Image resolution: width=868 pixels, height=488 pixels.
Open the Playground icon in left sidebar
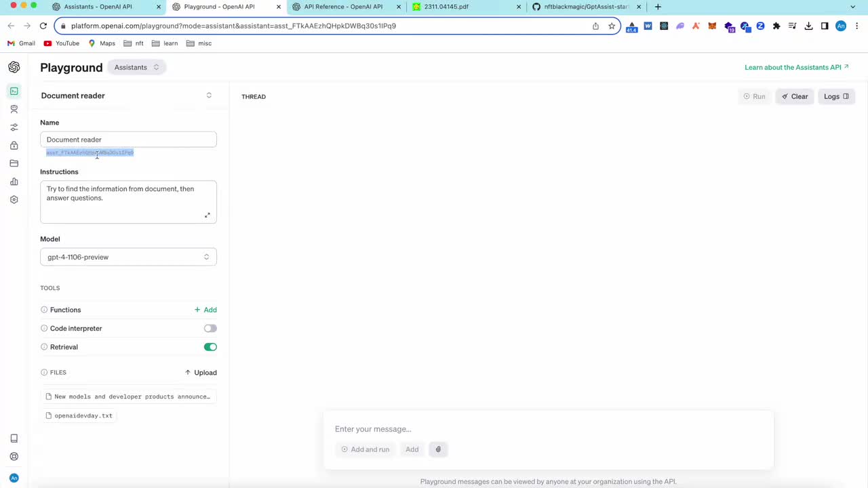point(14,91)
